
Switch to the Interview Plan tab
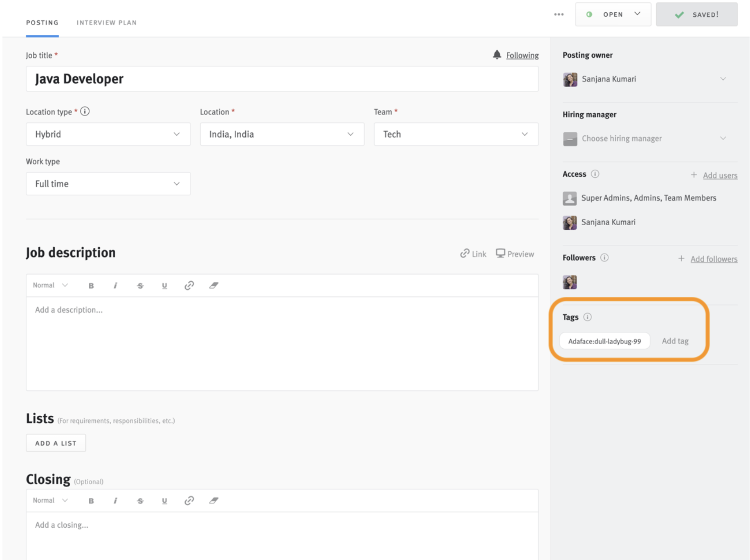[x=107, y=22]
